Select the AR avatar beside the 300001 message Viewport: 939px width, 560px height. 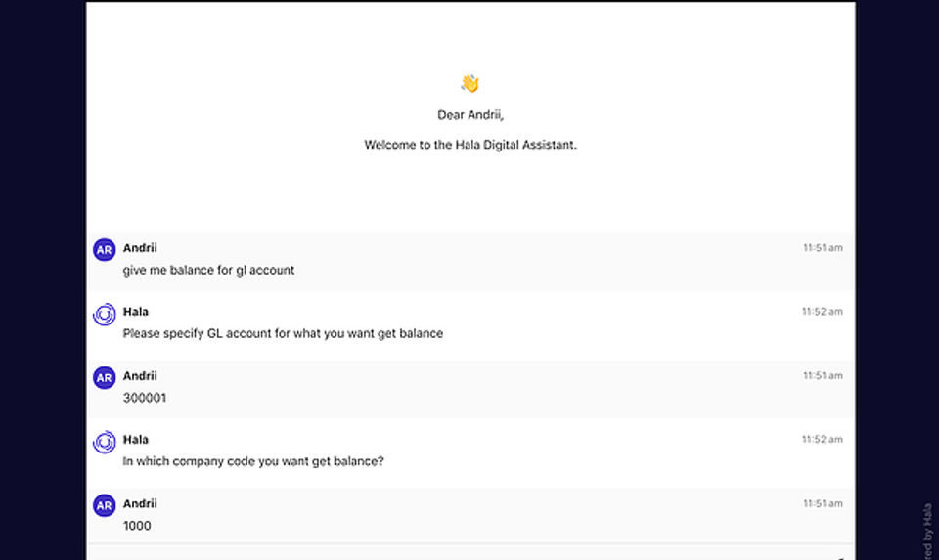pyautogui.click(x=105, y=378)
